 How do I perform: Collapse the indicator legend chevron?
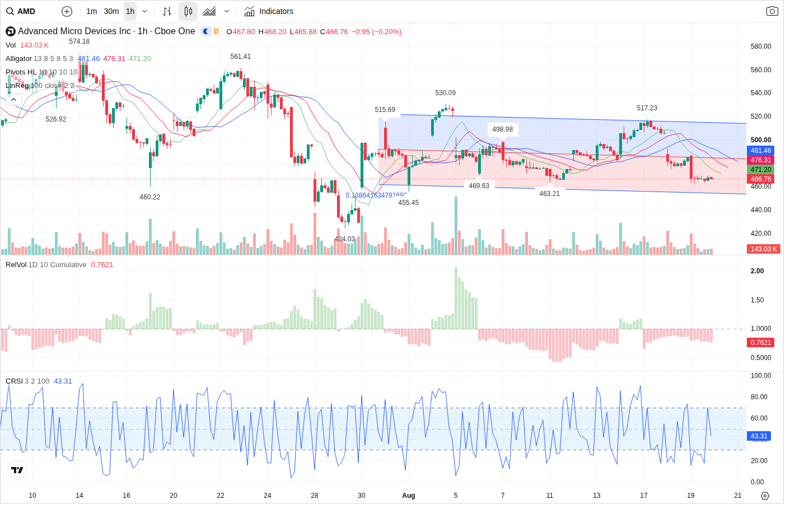pyautogui.click(x=13, y=99)
